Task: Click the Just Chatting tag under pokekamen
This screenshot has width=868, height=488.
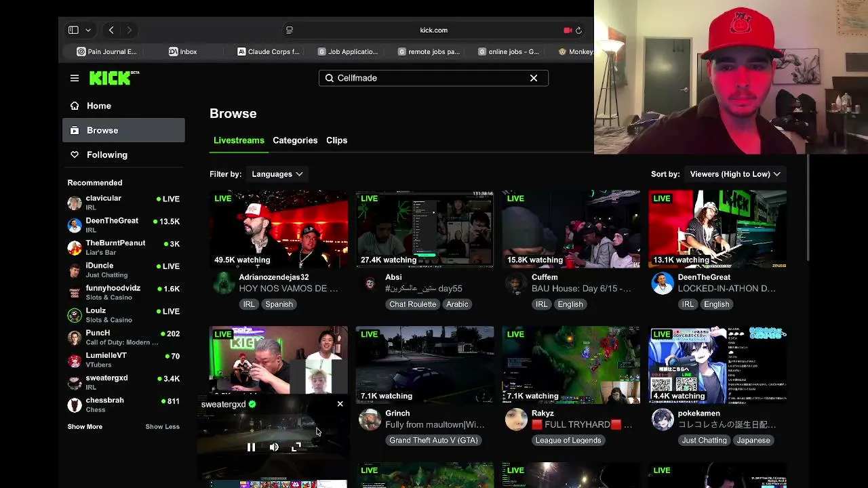Action: [704, 441]
